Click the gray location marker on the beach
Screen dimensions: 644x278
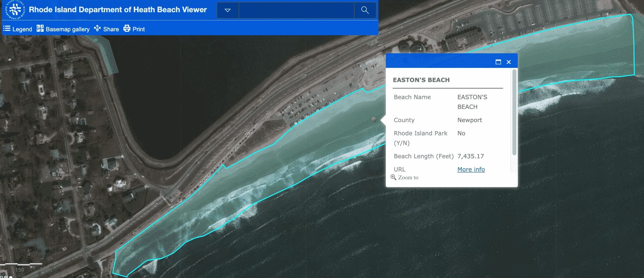[x=374, y=119]
